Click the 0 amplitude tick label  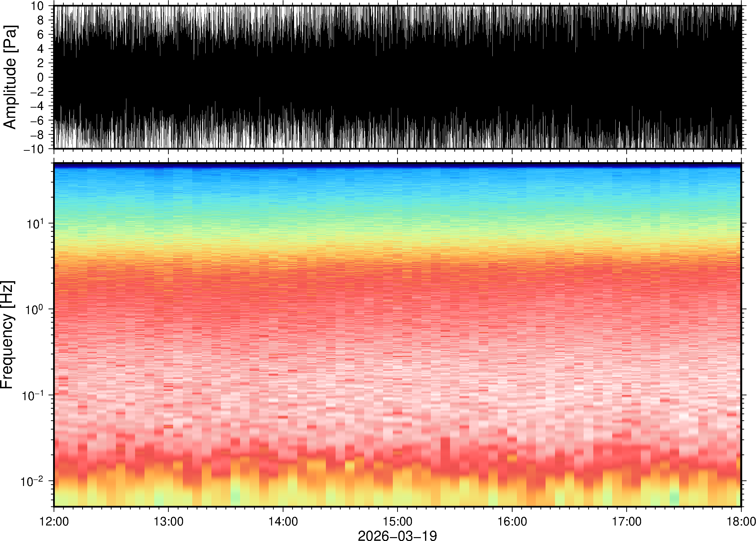click(41, 78)
